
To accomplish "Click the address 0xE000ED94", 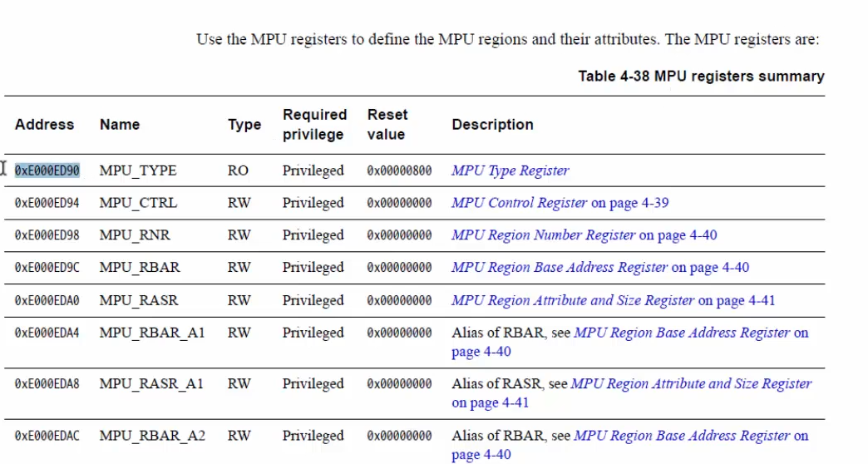I will tap(47, 203).
